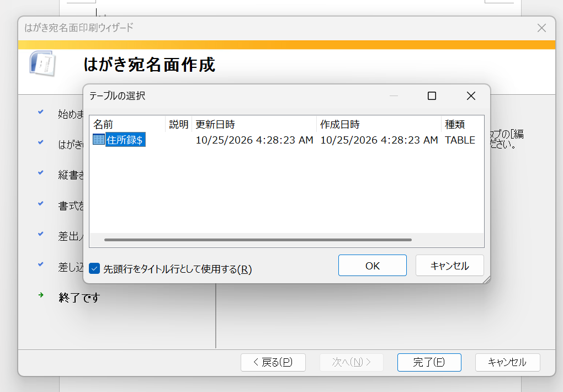Confirm table selection with OK

pyautogui.click(x=373, y=266)
